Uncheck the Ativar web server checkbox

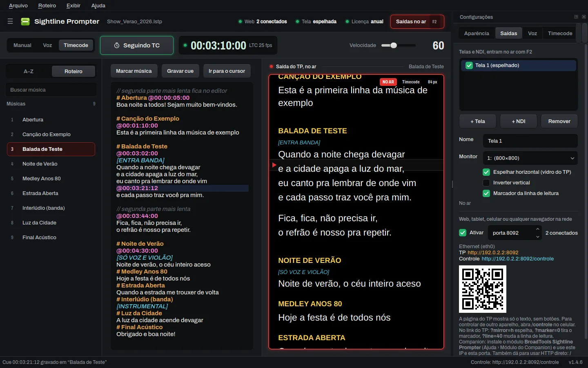click(x=463, y=233)
